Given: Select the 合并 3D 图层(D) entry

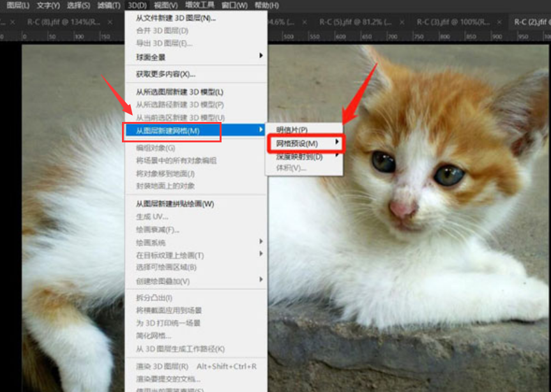Looking at the screenshot, I should [x=196, y=31].
